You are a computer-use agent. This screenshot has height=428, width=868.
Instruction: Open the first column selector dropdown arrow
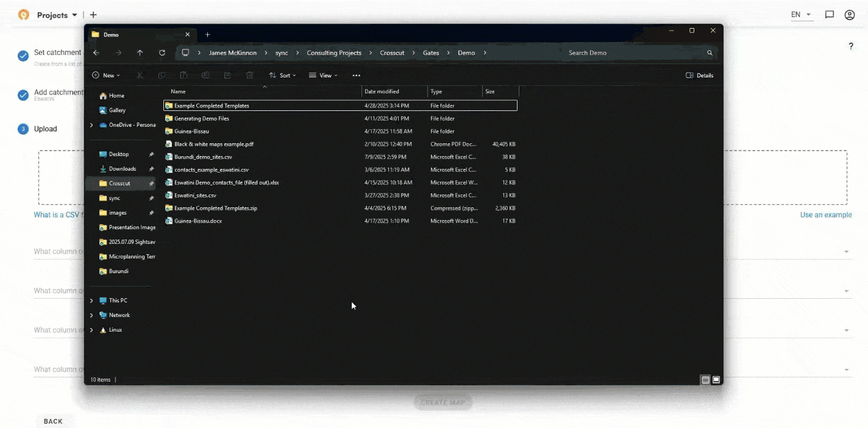[x=847, y=252]
